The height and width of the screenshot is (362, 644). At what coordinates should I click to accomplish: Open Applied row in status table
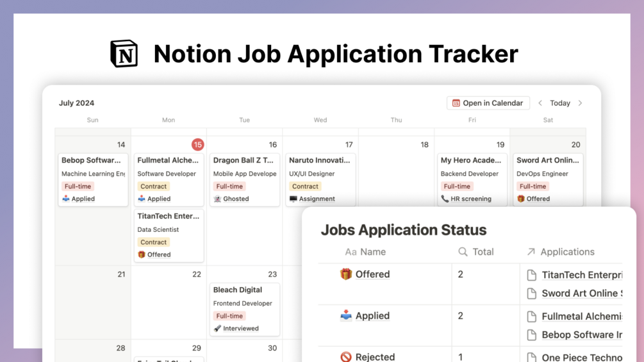click(470, 325)
